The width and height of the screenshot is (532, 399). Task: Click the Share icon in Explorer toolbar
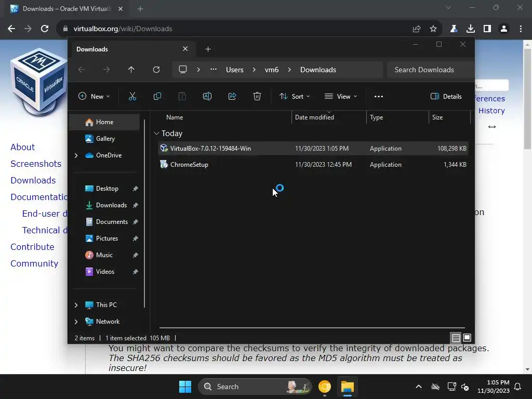click(232, 96)
